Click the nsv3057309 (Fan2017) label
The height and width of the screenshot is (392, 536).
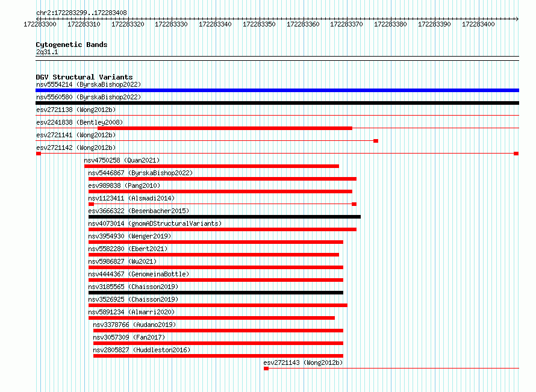point(129,337)
